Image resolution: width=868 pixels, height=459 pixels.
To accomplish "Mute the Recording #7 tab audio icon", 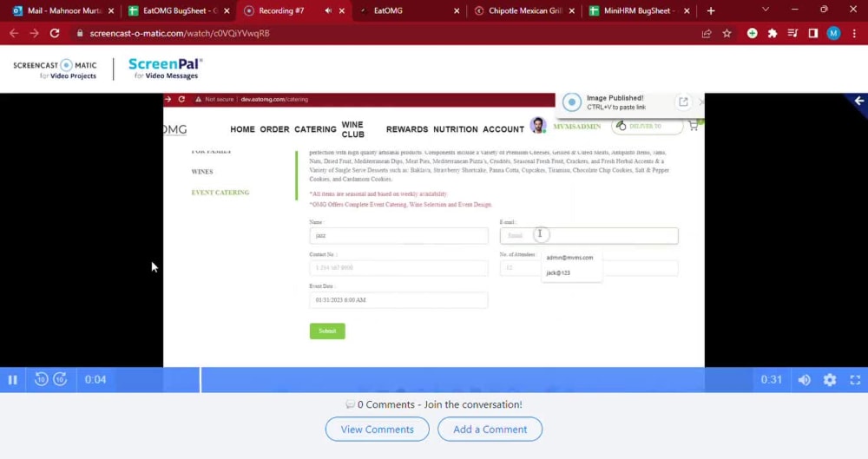I will point(328,10).
